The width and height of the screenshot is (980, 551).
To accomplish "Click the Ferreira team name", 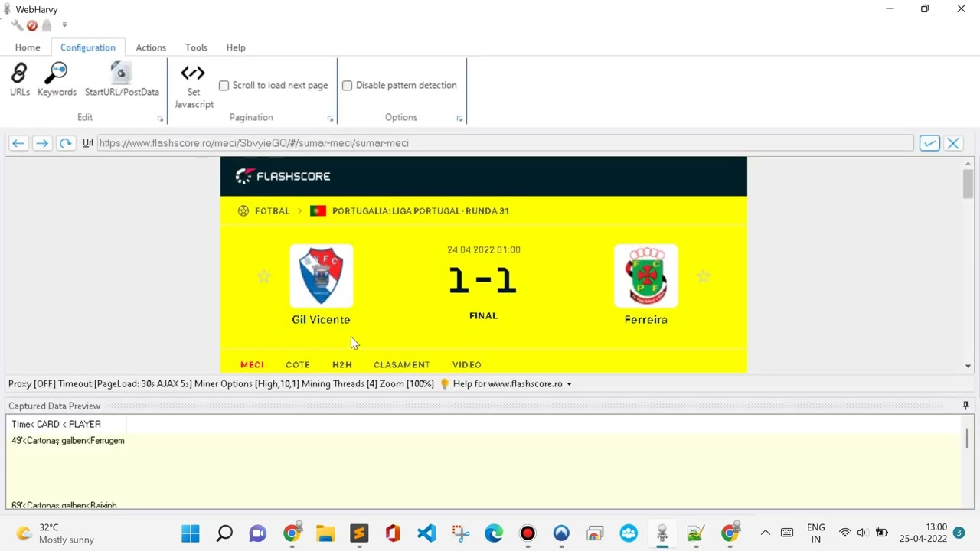I will point(646,319).
